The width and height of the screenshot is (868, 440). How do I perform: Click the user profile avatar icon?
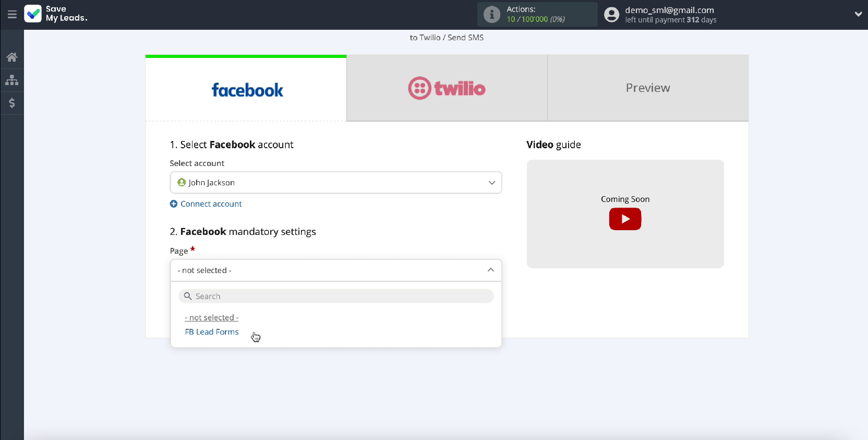point(611,15)
